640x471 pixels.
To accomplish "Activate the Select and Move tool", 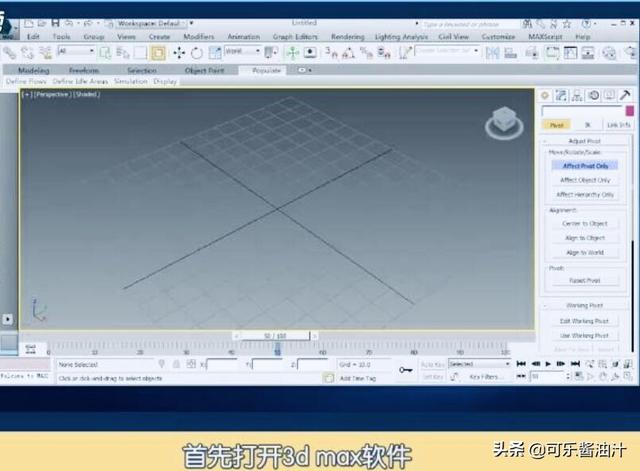I will [x=179, y=53].
